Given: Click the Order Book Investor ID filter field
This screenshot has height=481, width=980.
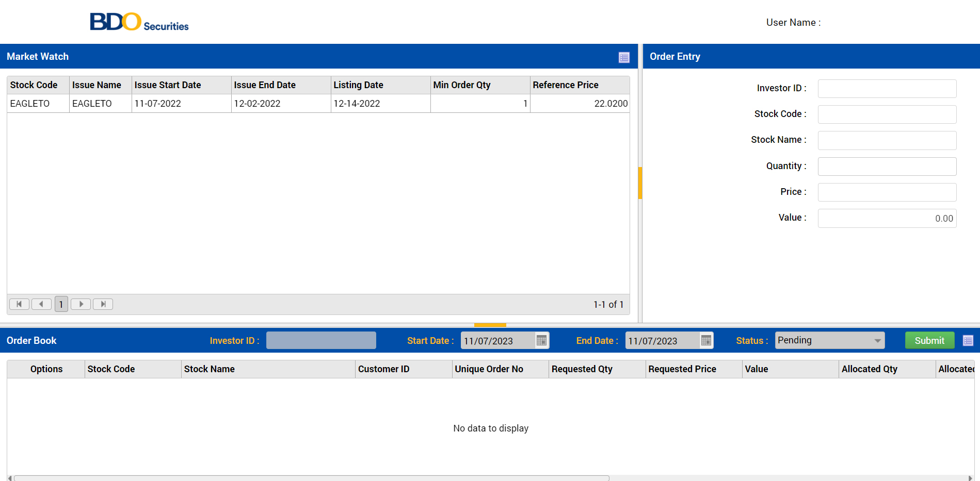Looking at the screenshot, I should [321, 340].
